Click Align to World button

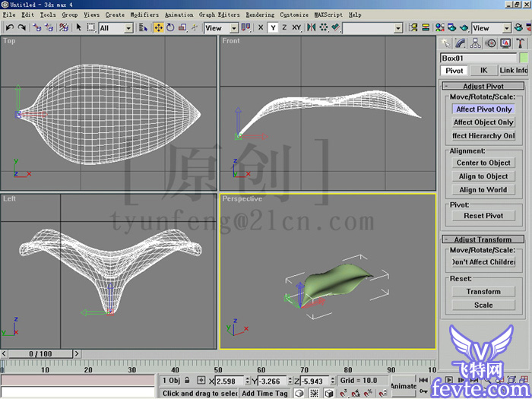[x=483, y=190]
